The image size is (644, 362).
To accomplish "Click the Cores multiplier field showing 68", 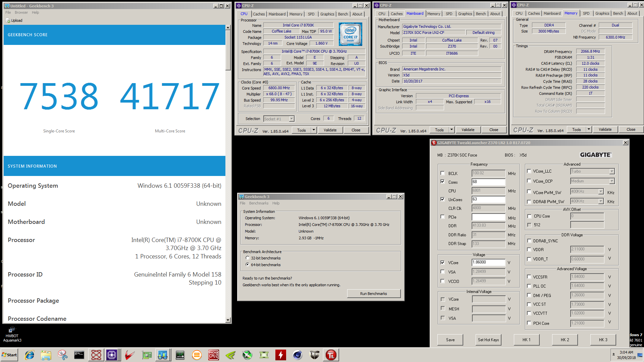I will point(488,182).
